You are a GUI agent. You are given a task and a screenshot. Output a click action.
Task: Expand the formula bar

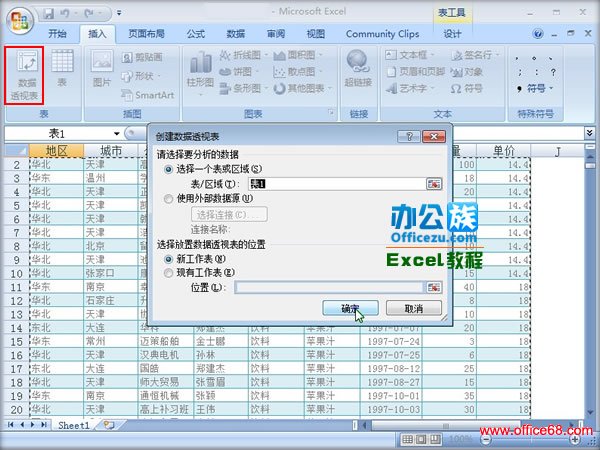pyautogui.click(x=589, y=133)
